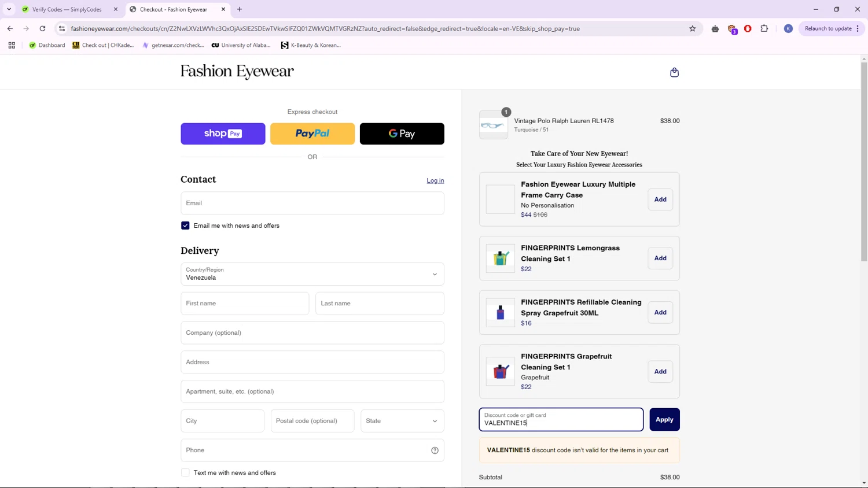Apply the VALENTINE15 discount code
Viewport: 868px width, 488px height.
coord(664,420)
